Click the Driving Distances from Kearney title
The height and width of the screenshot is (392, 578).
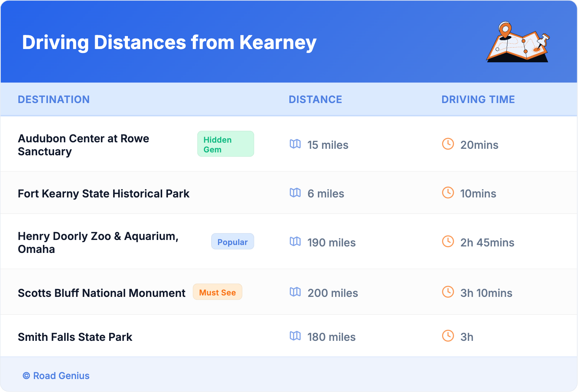[169, 43]
